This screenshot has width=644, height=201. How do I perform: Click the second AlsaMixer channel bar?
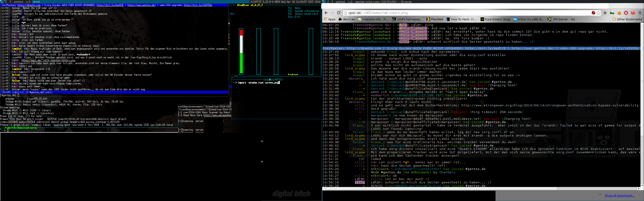pos(258,51)
